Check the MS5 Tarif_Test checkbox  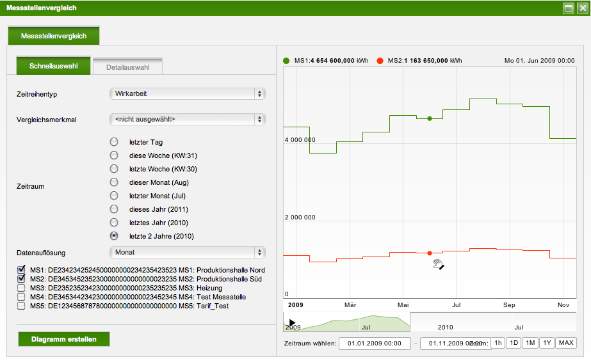click(22, 306)
